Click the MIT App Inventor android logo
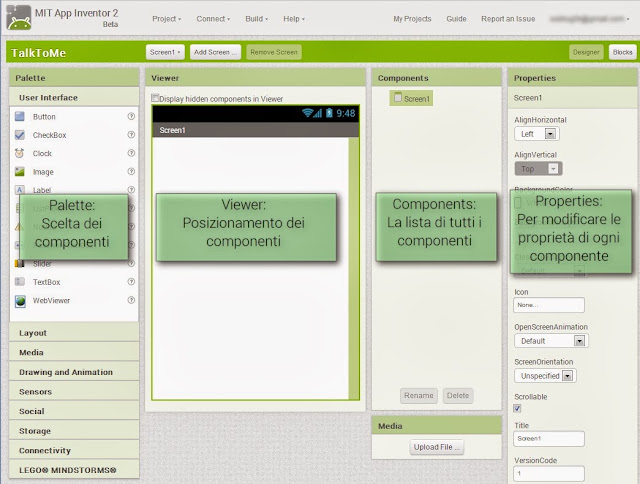The image size is (640, 484). click(x=19, y=18)
